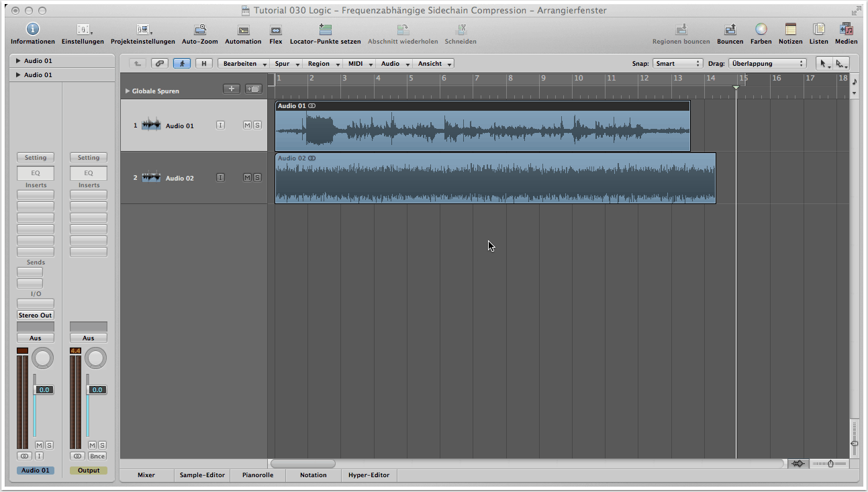Solo the Audio 02 track
868x492 pixels.
pos(257,178)
